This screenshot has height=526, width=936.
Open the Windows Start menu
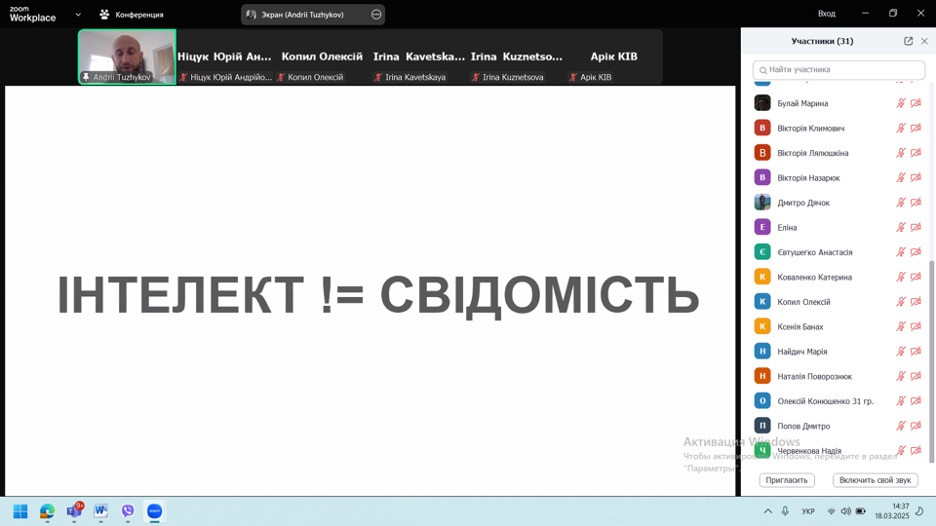click(x=20, y=511)
